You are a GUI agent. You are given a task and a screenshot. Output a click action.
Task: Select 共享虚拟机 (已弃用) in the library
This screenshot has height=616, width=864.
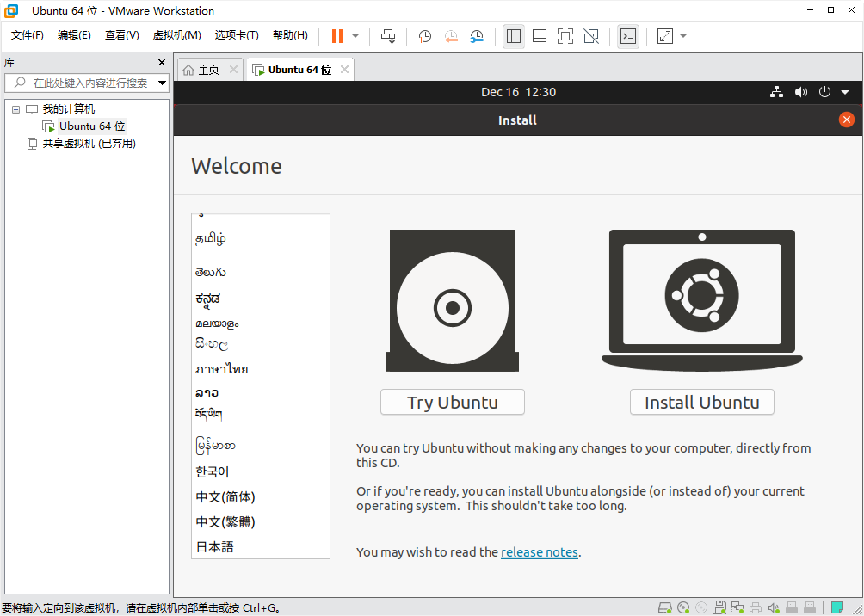click(89, 144)
